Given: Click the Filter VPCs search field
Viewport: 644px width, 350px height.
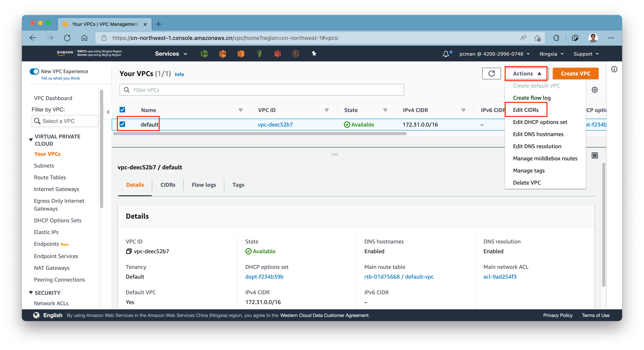Looking at the screenshot, I should [x=261, y=90].
